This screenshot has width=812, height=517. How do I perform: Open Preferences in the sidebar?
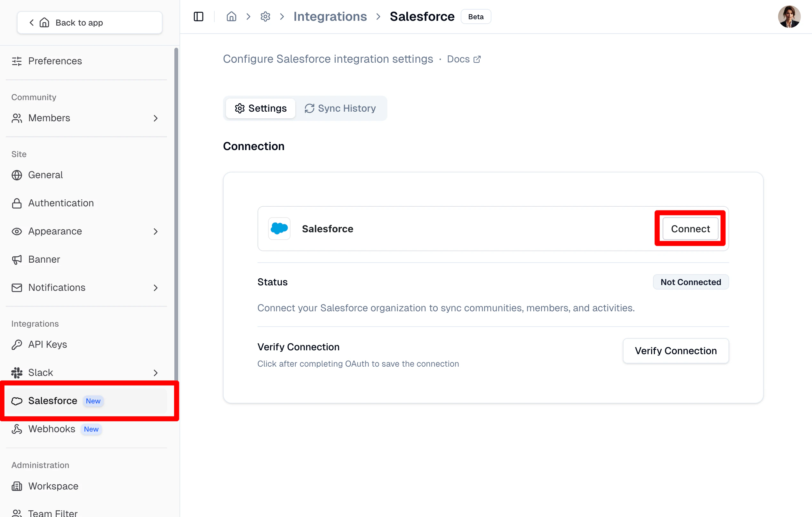[x=86, y=61]
